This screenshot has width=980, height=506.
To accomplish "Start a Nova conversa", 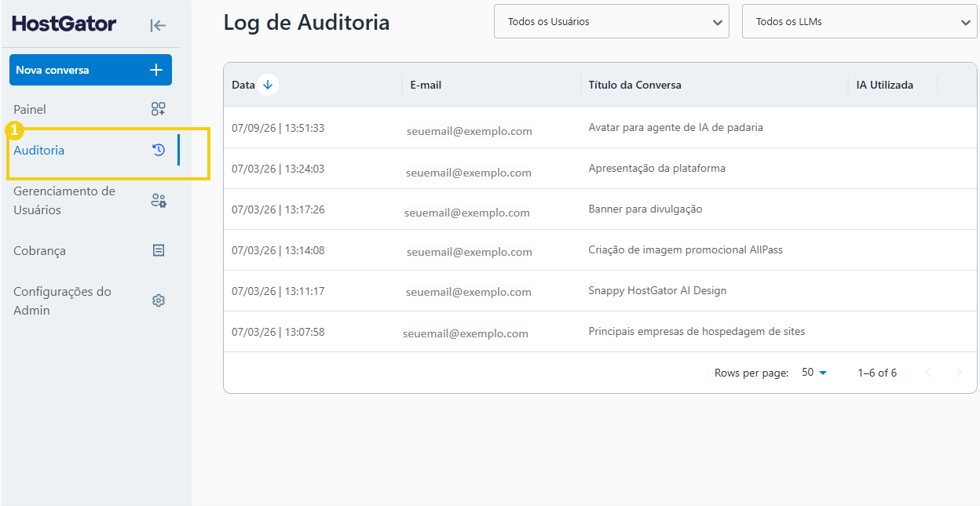I will (x=90, y=70).
